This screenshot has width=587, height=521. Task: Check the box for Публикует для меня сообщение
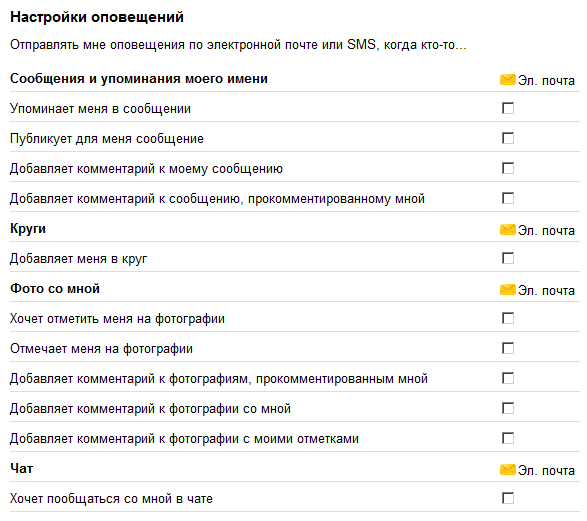point(508,138)
